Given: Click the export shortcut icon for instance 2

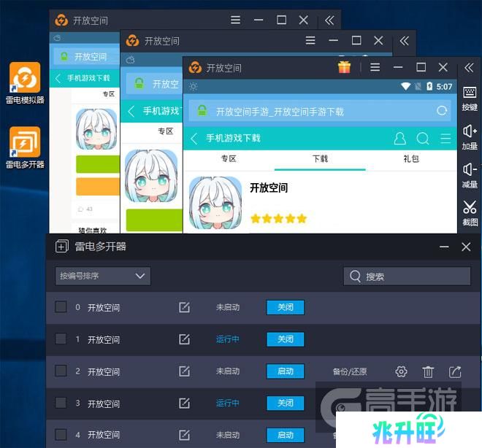Looking at the screenshot, I should pos(455,371).
